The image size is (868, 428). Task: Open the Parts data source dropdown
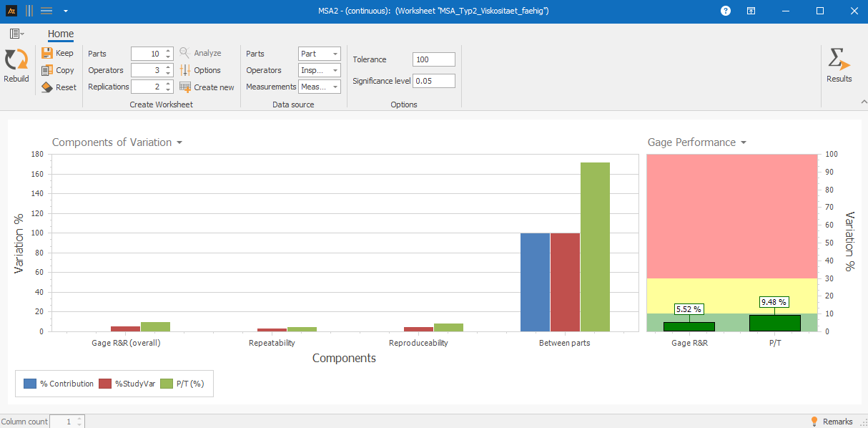click(335, 54)
